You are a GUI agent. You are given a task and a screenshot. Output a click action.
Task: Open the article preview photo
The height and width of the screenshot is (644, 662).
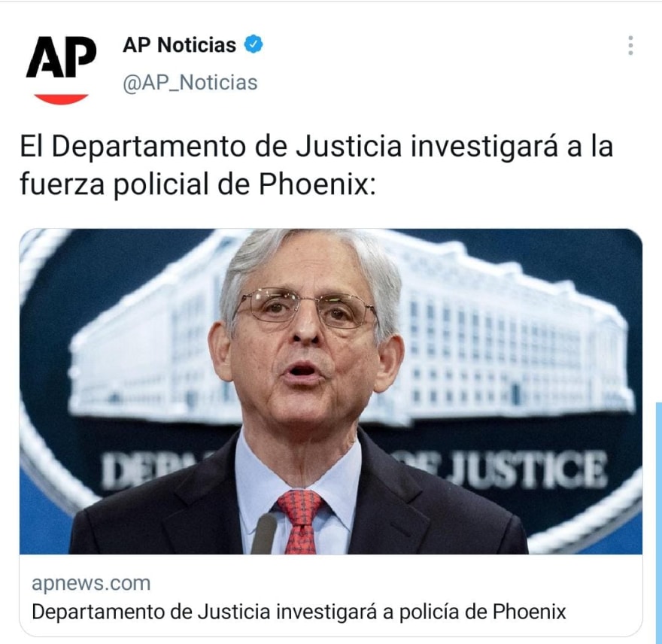point(331,391)
